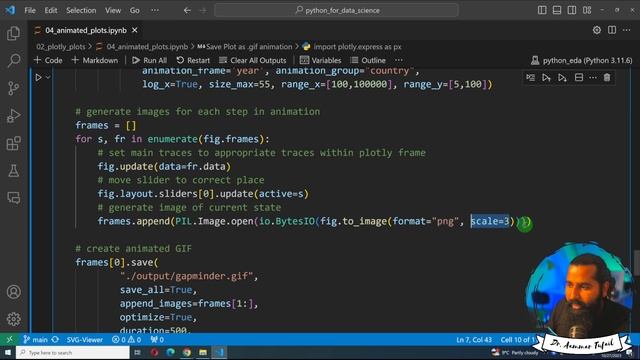Run cell by line in the cell toolbar
640x360 pixels.
point(531,78)
